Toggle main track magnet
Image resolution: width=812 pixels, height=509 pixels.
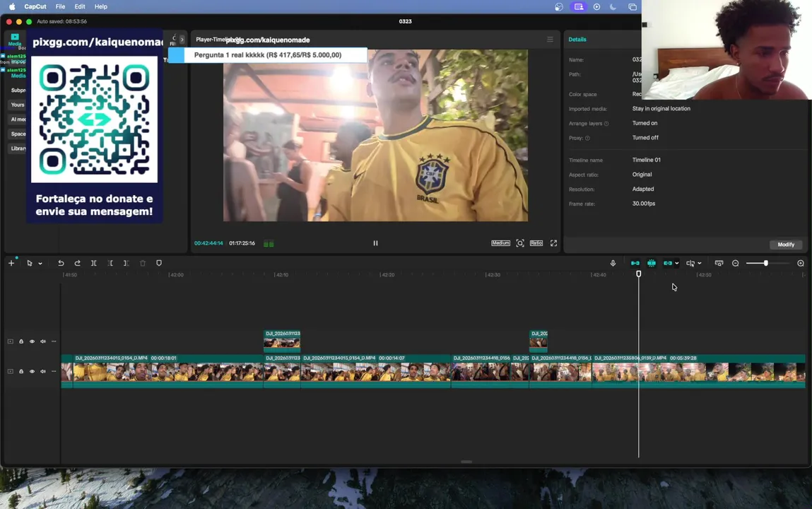click(x=635, y=263)
